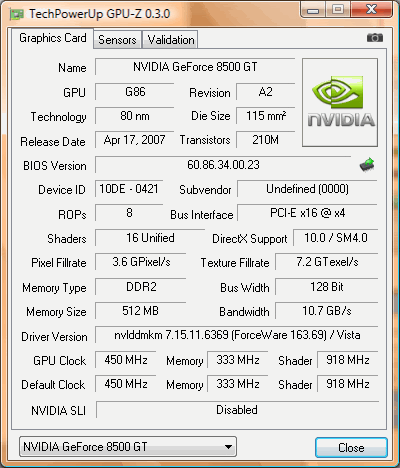Maximize the GPU-Z window

[338, 9]
